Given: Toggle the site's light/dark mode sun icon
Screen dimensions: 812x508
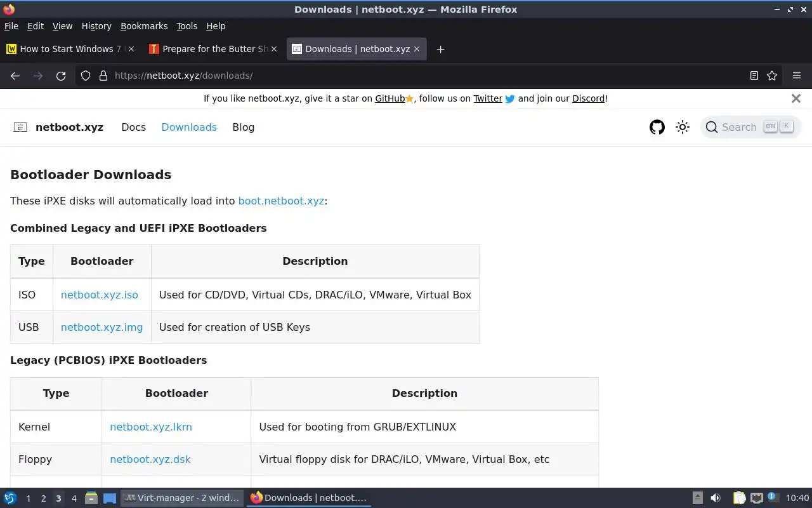Looking at the screenshot, I should click(x=683, y=127).
